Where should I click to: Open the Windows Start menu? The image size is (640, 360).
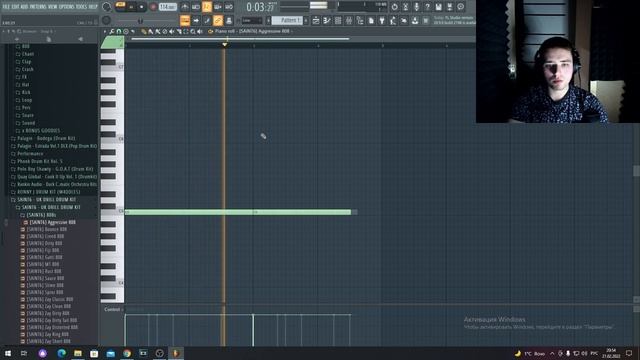coord(8,353)
